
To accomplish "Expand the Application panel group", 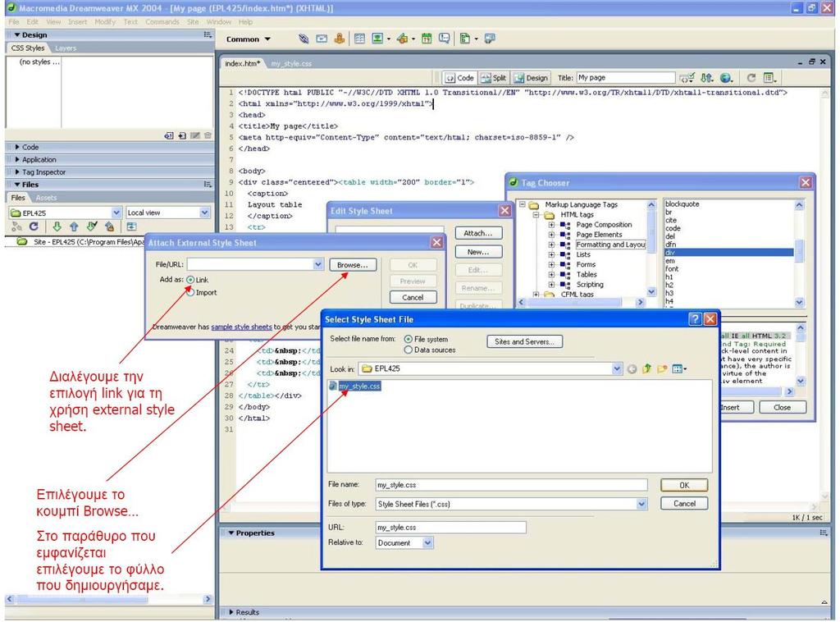I will point(18,160).
